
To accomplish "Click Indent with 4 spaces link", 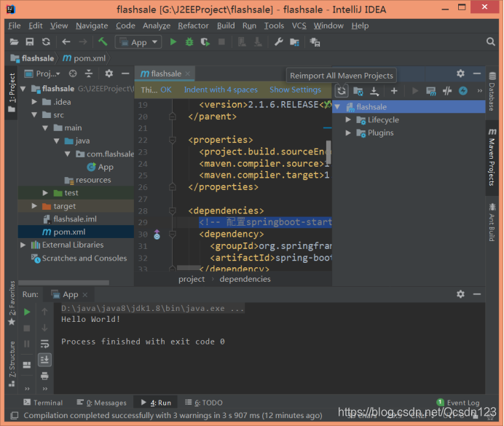I will pyautogui.click(x=221, y=90).
